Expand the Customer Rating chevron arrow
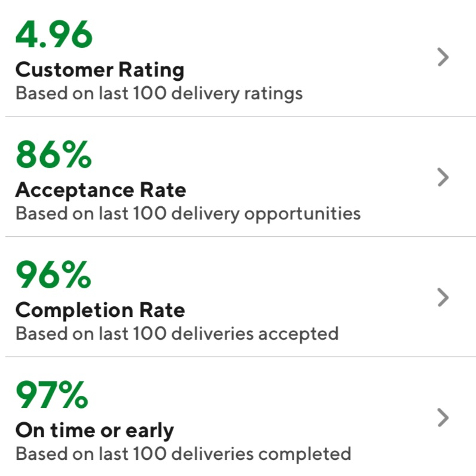The width and height of the screenshot is (476, 476). point(443,57)
